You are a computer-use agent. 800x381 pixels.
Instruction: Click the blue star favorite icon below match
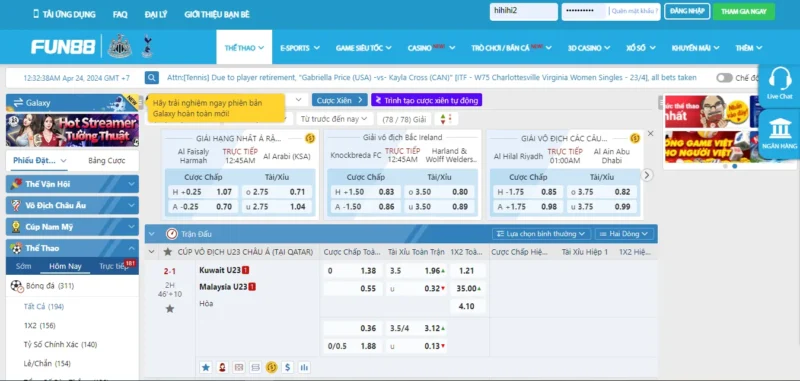tap(206, 367)
